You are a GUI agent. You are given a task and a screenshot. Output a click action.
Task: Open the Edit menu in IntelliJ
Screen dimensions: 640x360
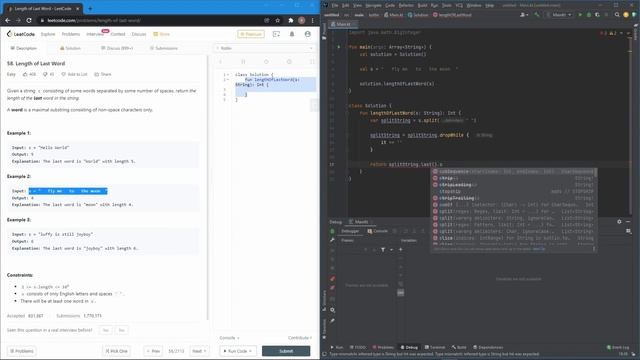[x=345, y=5]
